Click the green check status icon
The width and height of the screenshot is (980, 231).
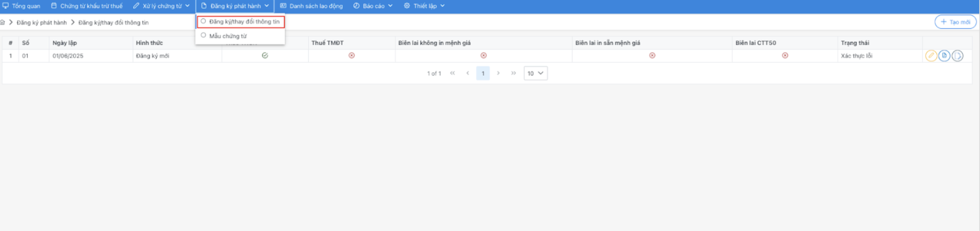click(x=265, y=55)
